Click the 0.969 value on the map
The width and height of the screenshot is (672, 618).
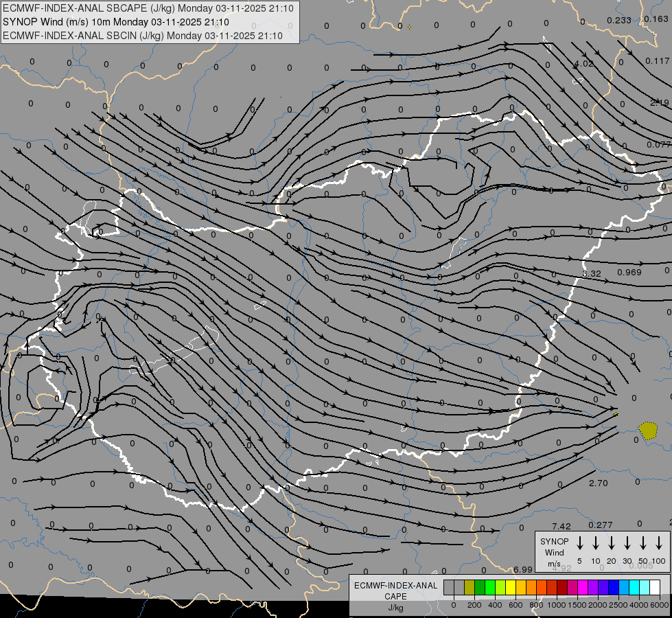click(629, 273)
